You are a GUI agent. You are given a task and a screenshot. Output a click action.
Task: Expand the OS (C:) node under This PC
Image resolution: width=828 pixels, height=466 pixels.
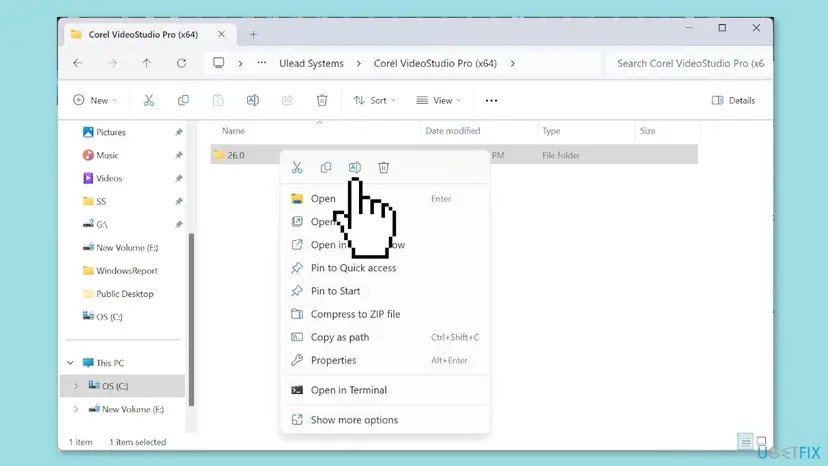tap(76, 386)
